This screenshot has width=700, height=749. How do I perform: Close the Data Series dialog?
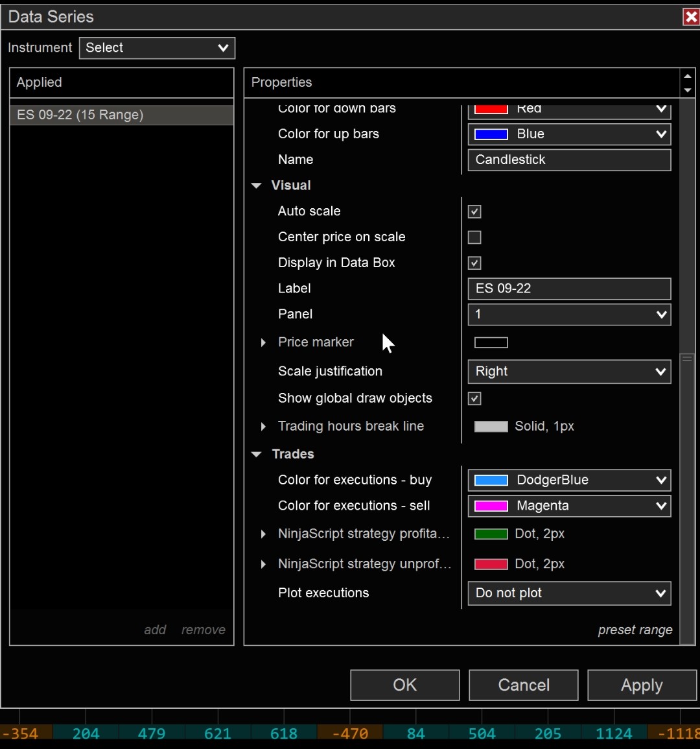pos(691,17)
